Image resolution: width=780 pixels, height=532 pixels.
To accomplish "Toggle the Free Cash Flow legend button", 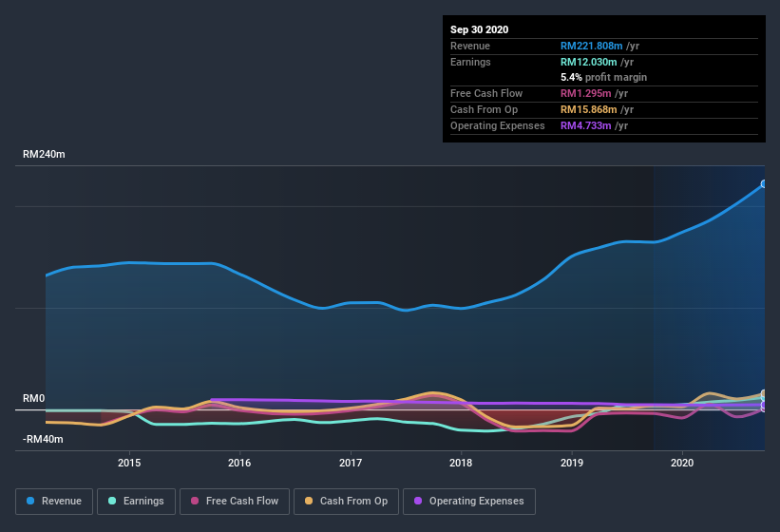I will 235,502.
